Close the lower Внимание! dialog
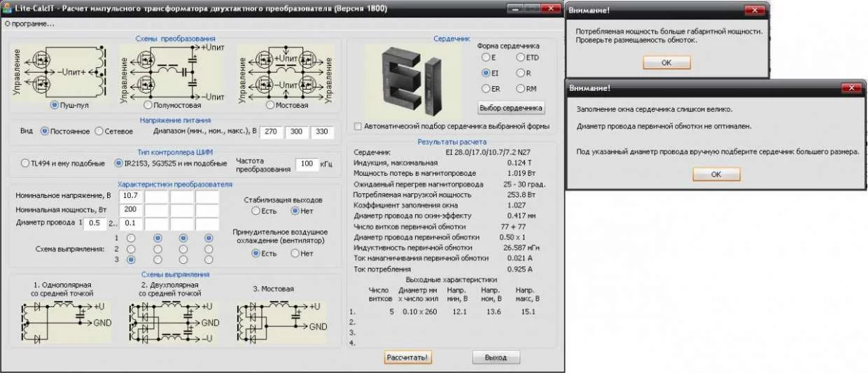The image size is (868, 373). pos(851,88)
